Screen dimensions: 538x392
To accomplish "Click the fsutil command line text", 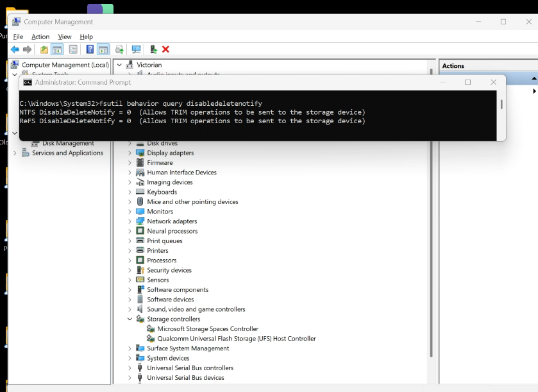I will coord(140,103).
